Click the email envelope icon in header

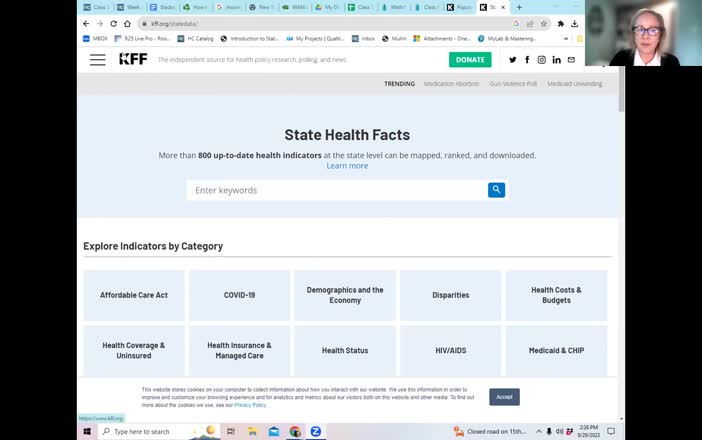(x=571, y=60)
